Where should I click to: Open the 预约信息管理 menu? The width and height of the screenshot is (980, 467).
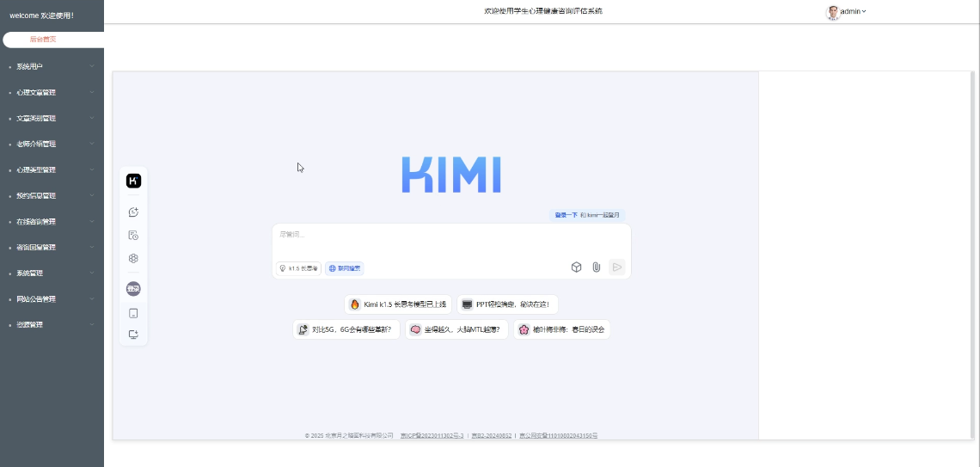point(52,196)
